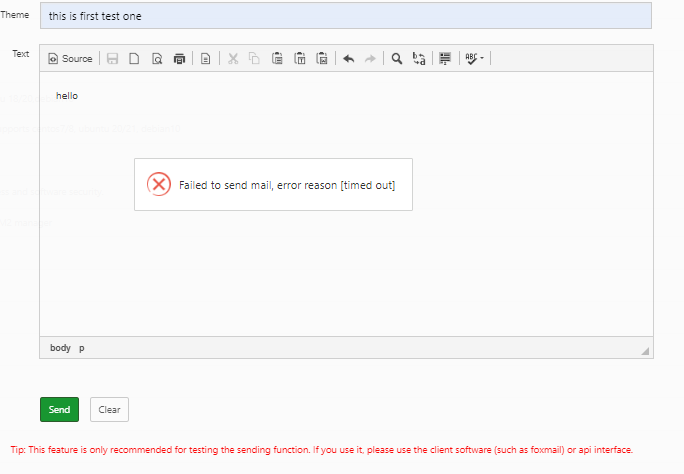This screenshot has height=474, width=684.
Task: Click the Select All icon
Action: [445, 58]
